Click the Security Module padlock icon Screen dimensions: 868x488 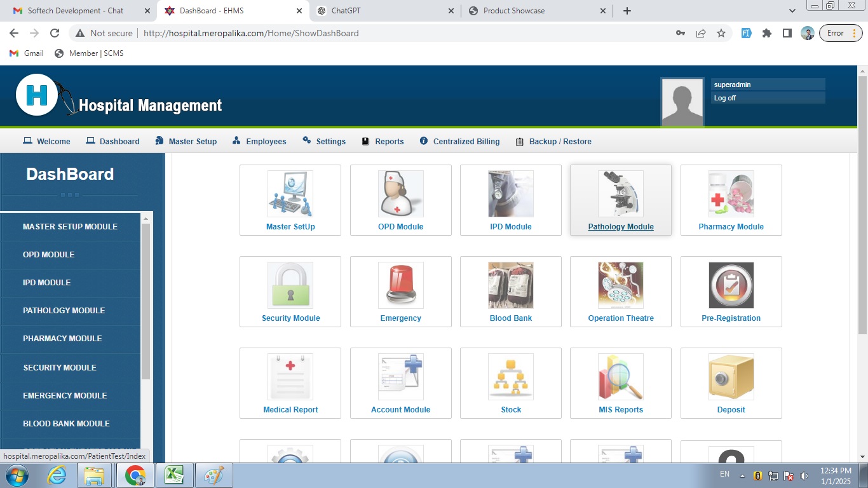point(290,285)
